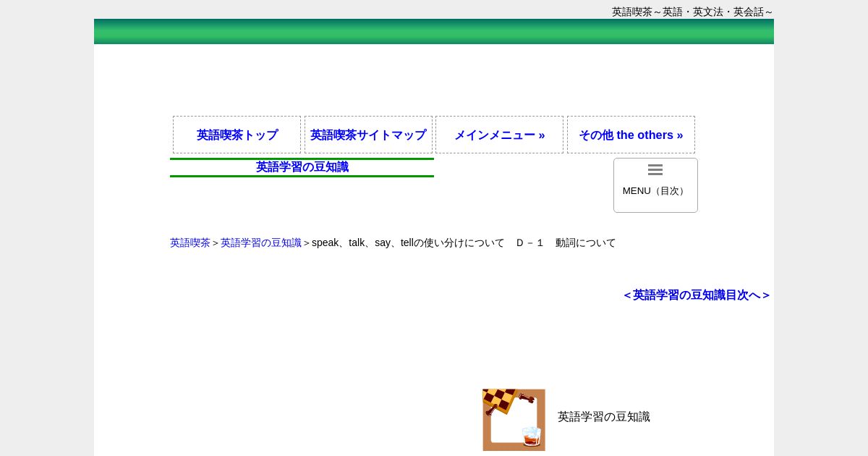Screen dimensions: 868x456
Task: Expand メインメニュー » menu
Action: (x=499, y=135)
